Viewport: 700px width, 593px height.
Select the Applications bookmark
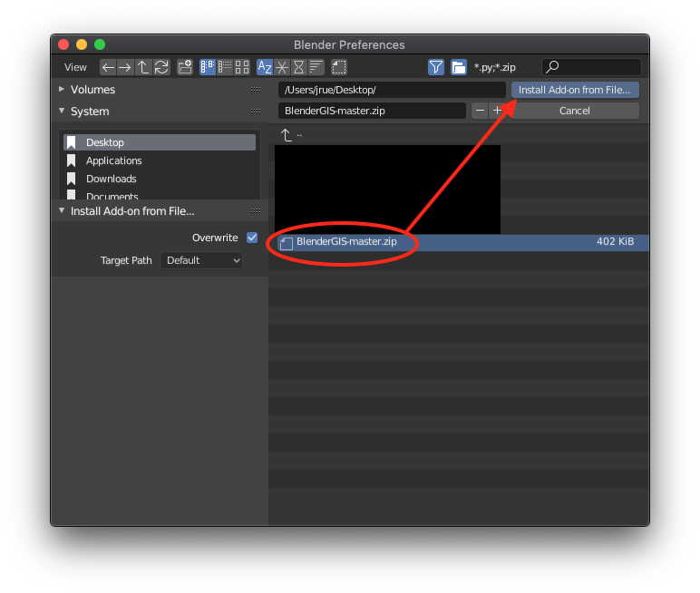click(160, 160)
